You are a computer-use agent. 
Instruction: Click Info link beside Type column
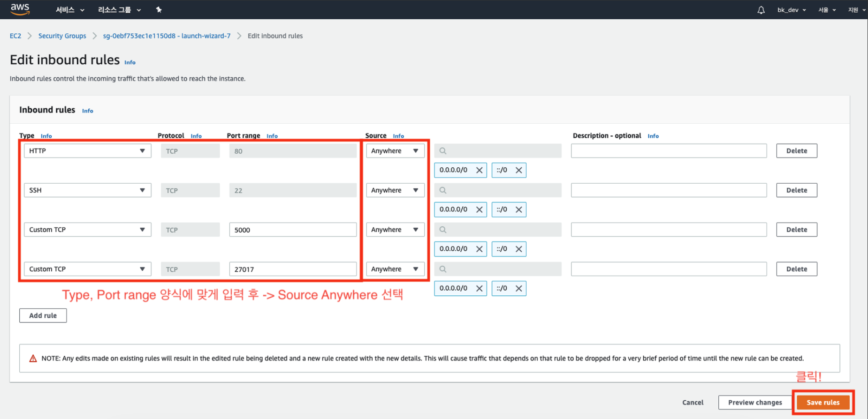(x=46, y=136)
